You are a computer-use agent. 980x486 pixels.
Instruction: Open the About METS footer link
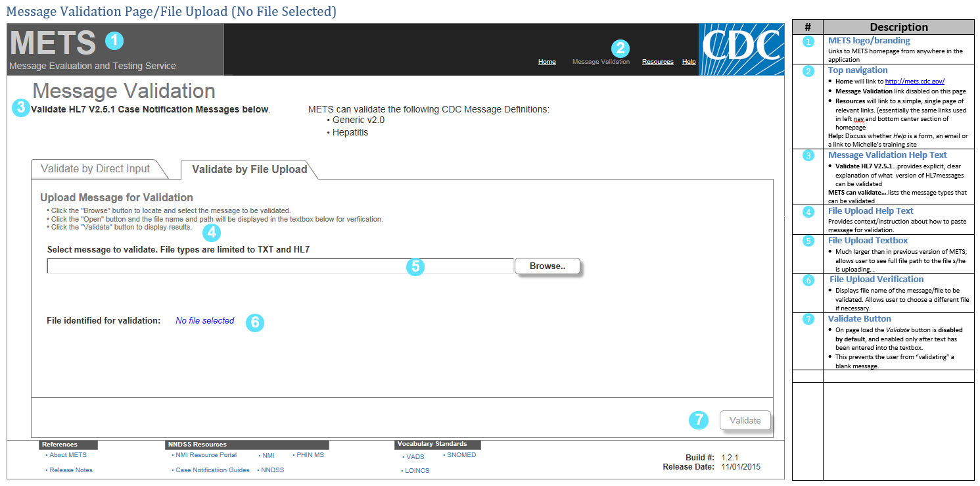click(68, 455)
